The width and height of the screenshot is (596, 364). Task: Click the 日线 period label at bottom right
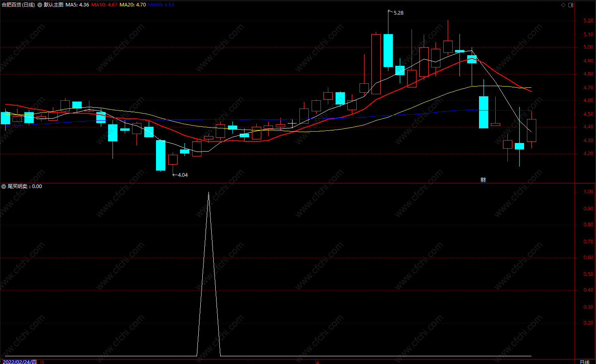(585, 362)
